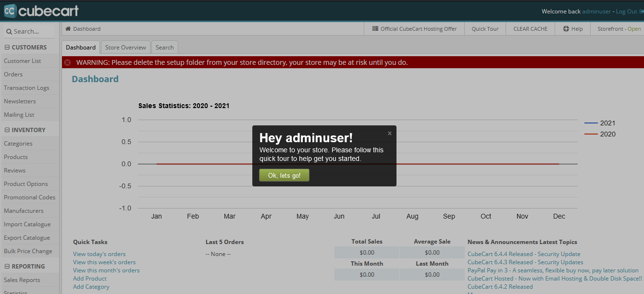The height and width of the screenshot is (294, 644).
Task: Collapse the Inventory sidebar section
Action: coord(7,130)
